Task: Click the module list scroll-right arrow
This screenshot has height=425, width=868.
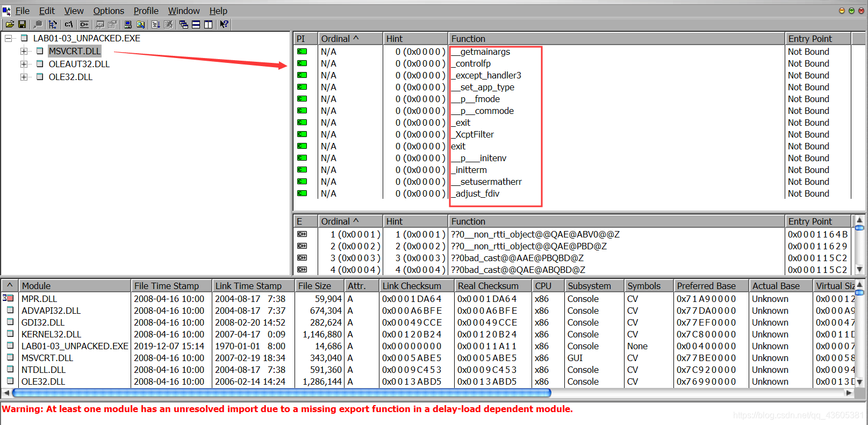Action: (x=849, y=393)
